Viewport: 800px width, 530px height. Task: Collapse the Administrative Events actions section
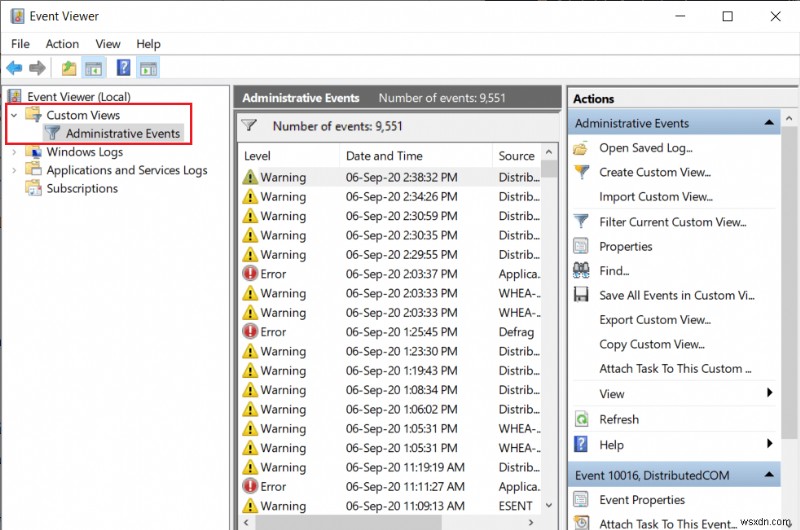point(769,123)
